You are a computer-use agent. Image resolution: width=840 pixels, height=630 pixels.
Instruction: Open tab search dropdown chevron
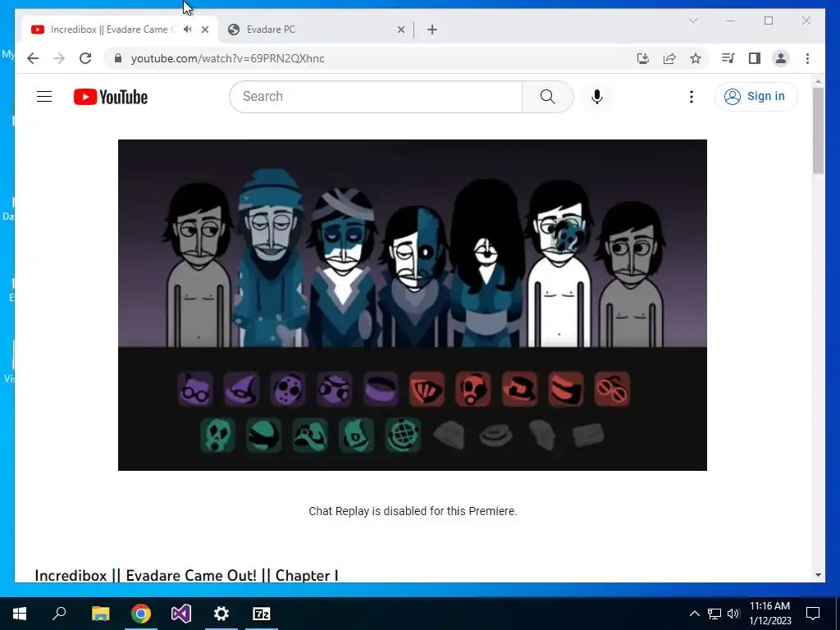(x=692, y=21)
